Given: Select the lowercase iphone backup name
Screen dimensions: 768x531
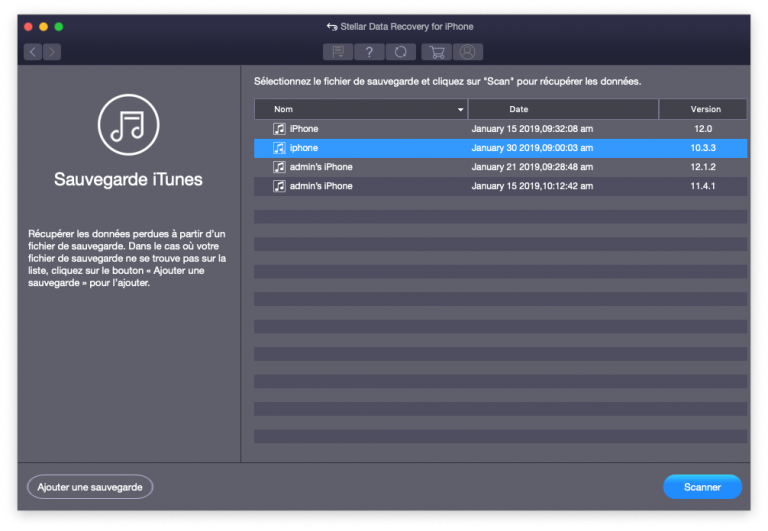Looking at the screenshot, I should click(x=304, y=148).
